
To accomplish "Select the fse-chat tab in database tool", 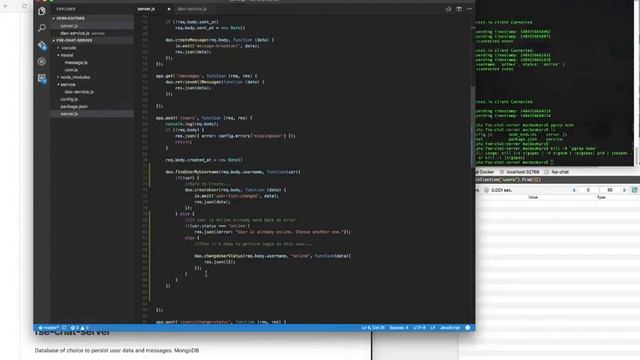I will point(557,172).
